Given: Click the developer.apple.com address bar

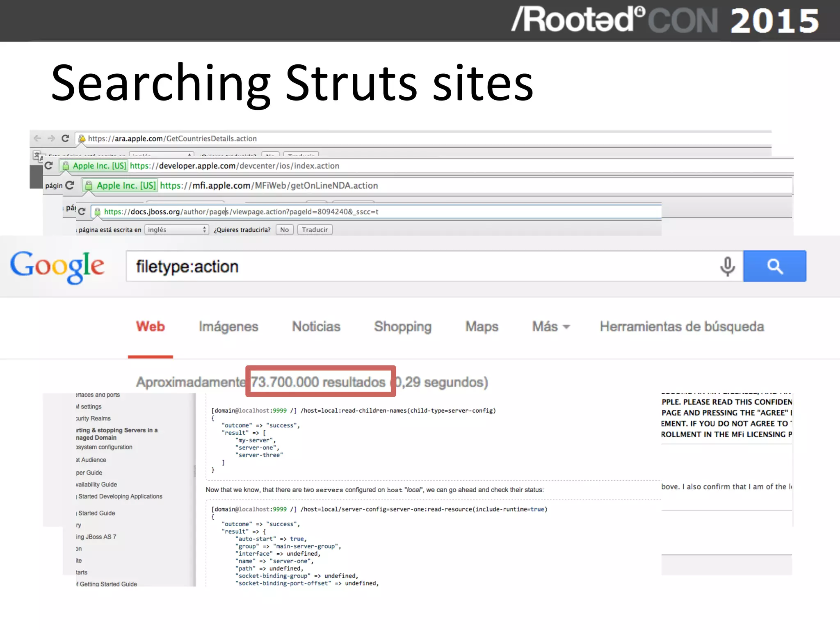Looking at the screenshot, I should (x=427, y=166).
